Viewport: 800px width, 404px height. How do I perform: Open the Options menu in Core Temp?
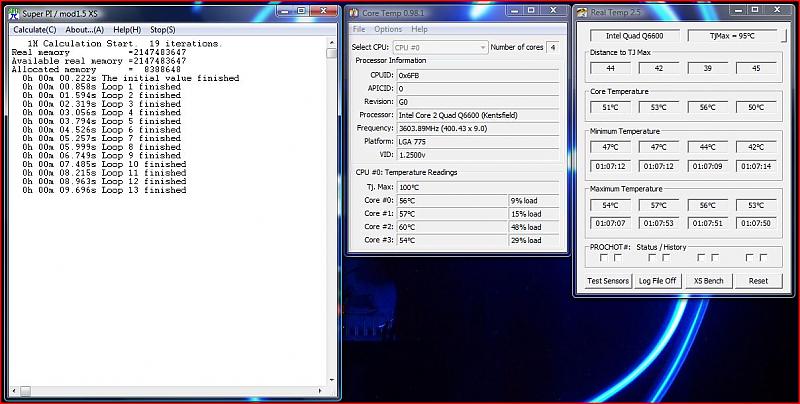pyautogui.click(x=388, y=29)
